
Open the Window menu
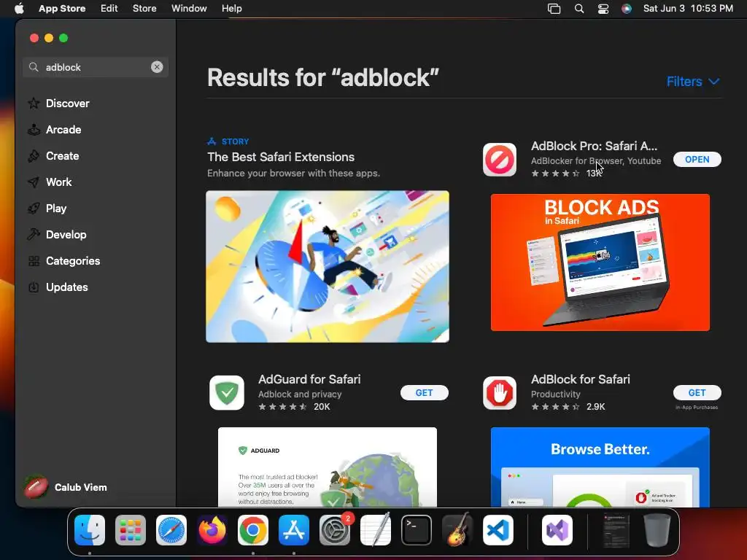click(189, 8)
